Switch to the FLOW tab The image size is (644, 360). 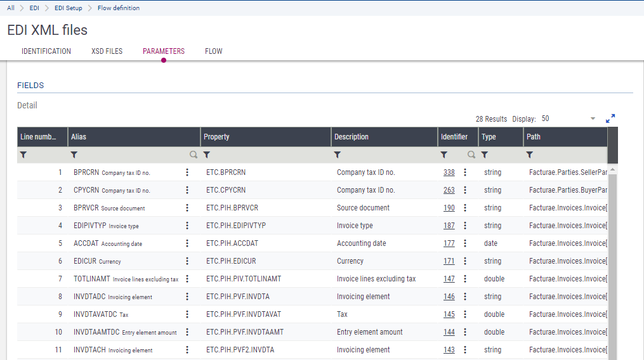tap(214, 51)
